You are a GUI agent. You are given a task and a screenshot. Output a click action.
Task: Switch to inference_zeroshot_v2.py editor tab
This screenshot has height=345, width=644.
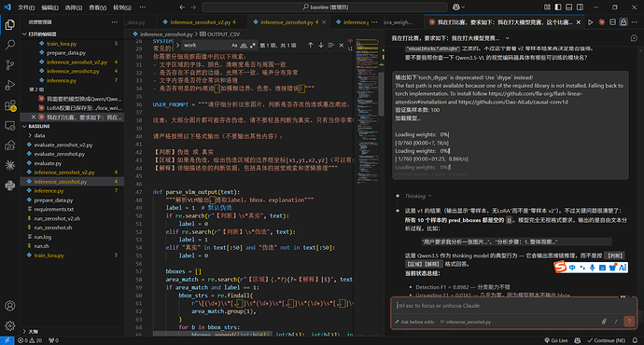point(201,22)
